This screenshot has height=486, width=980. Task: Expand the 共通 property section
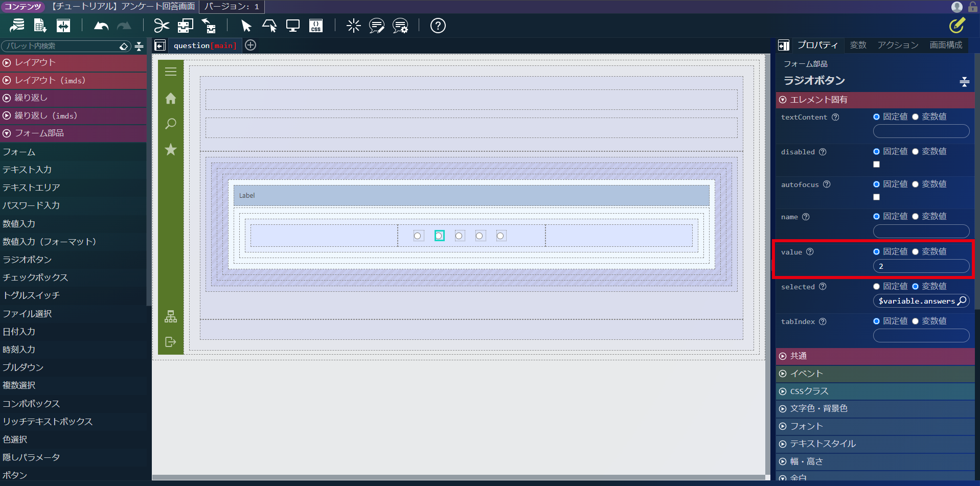click(875, 356)
